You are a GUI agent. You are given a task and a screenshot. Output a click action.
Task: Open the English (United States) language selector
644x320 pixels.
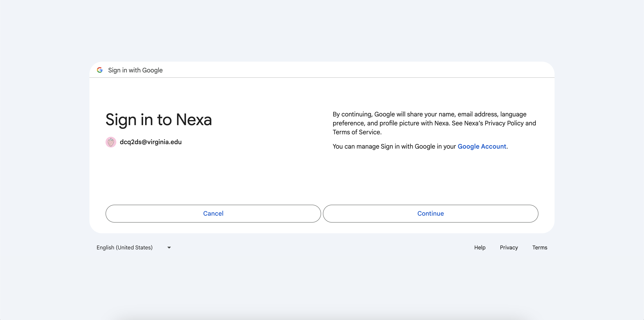point(125,248)
